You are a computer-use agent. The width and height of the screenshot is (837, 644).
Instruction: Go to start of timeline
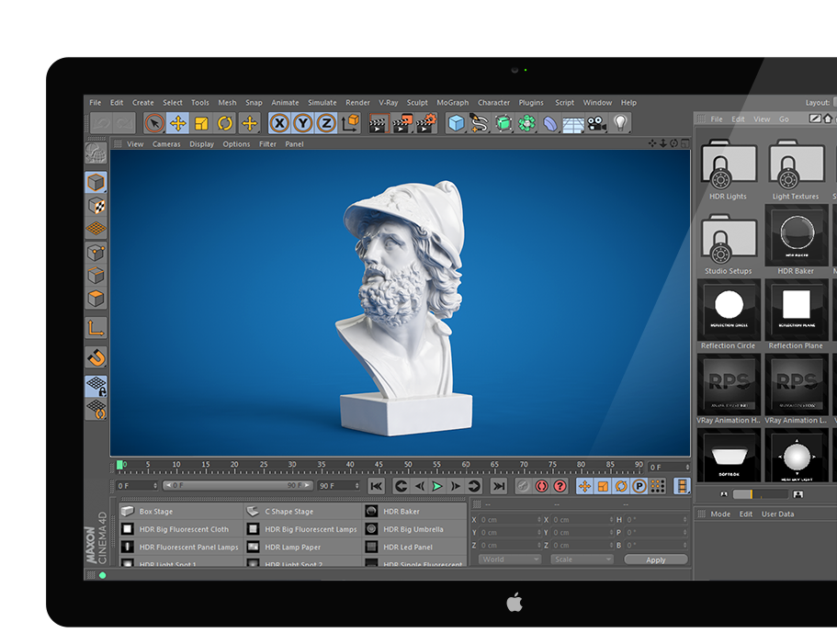(x=377, y=486)
